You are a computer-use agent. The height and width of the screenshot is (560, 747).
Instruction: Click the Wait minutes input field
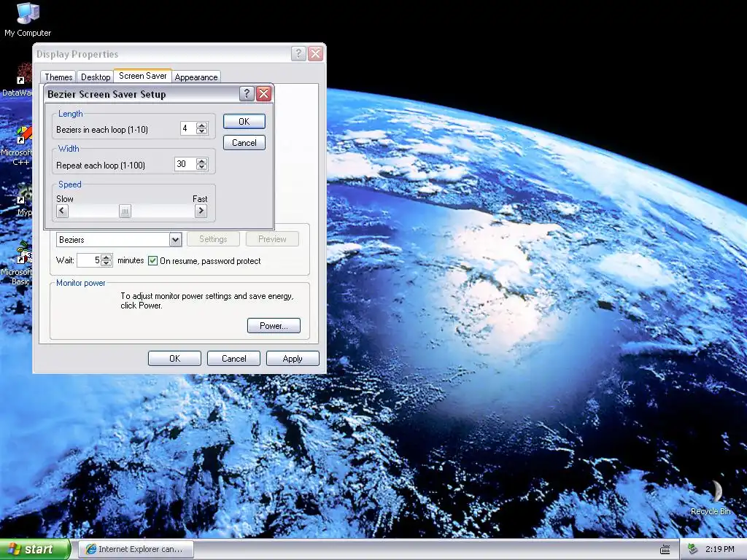(x=89, y=260)
